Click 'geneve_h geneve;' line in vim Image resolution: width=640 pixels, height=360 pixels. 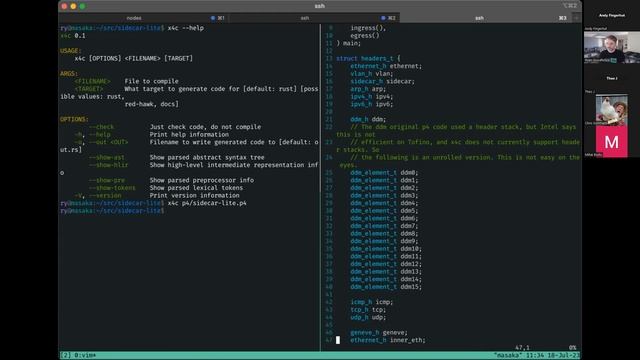pos(379,333)
